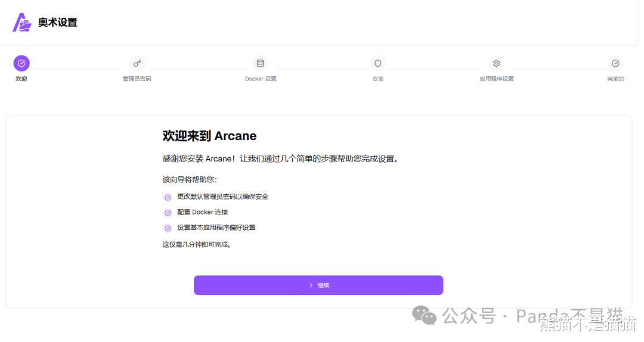
Task: Click the 欢迎来到 Arcane heading
Action: point(209,136)
